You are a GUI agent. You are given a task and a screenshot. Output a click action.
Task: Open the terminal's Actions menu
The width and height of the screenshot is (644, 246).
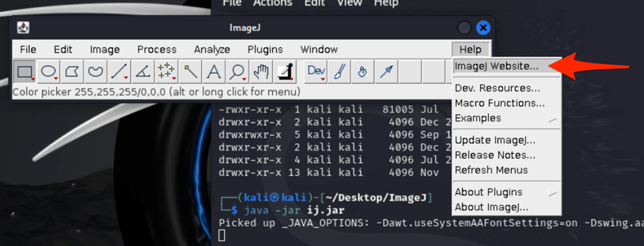(272, 3)
